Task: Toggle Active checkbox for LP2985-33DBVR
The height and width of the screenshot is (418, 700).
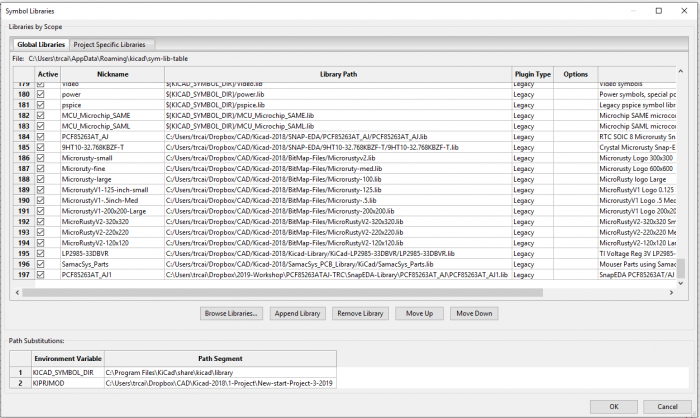Action: pos(41,252)
